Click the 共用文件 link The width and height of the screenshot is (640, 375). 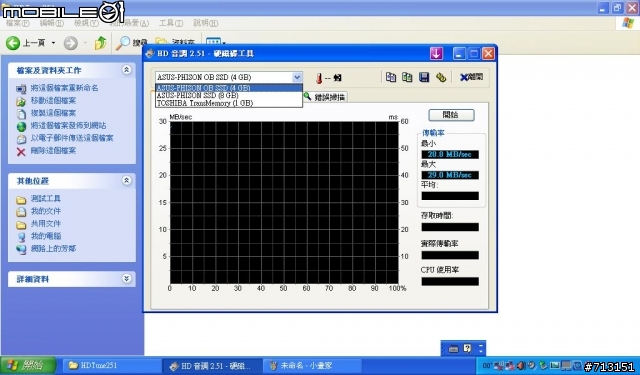click(46, 224)
